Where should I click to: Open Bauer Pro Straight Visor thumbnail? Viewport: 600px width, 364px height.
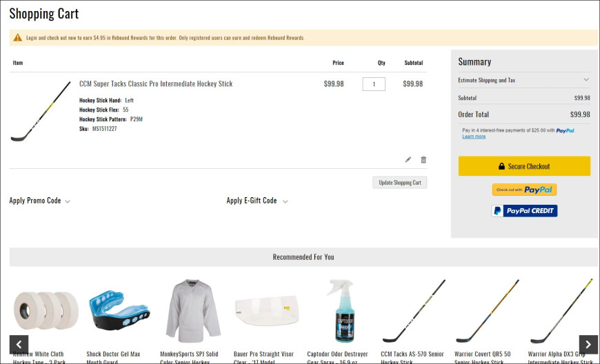click(268, 311)
